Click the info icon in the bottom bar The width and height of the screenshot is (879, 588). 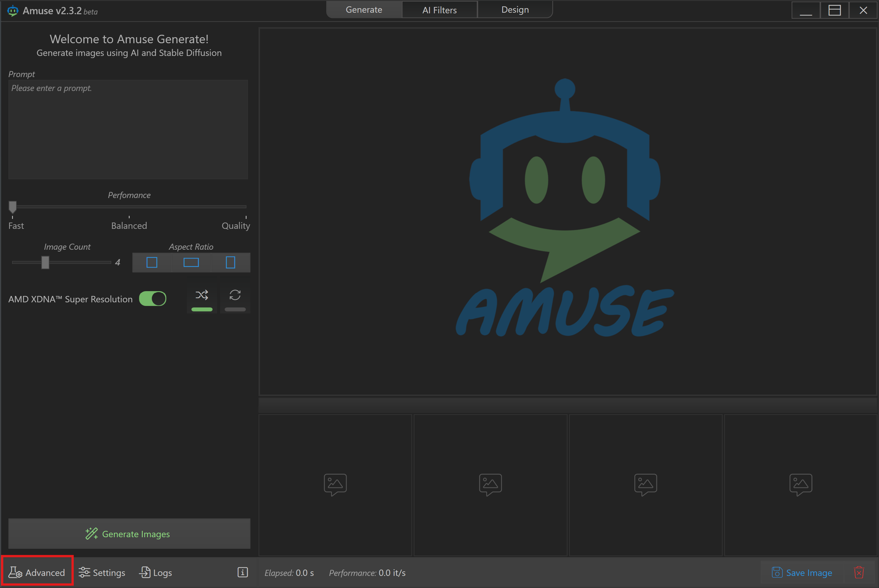[243, 572]
